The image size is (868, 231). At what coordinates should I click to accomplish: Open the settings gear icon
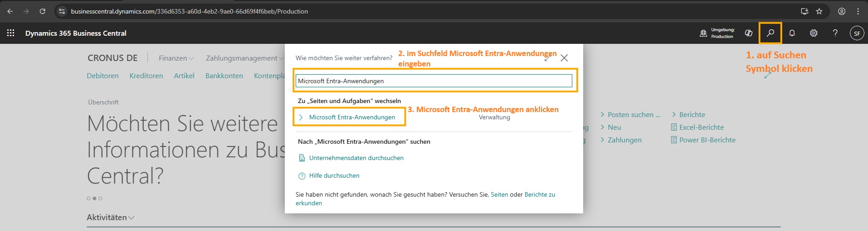pos(814,33)
